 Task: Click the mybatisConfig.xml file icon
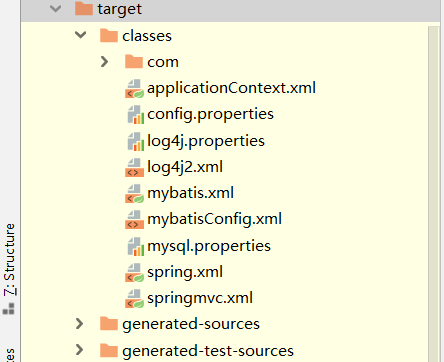(134, 220)
